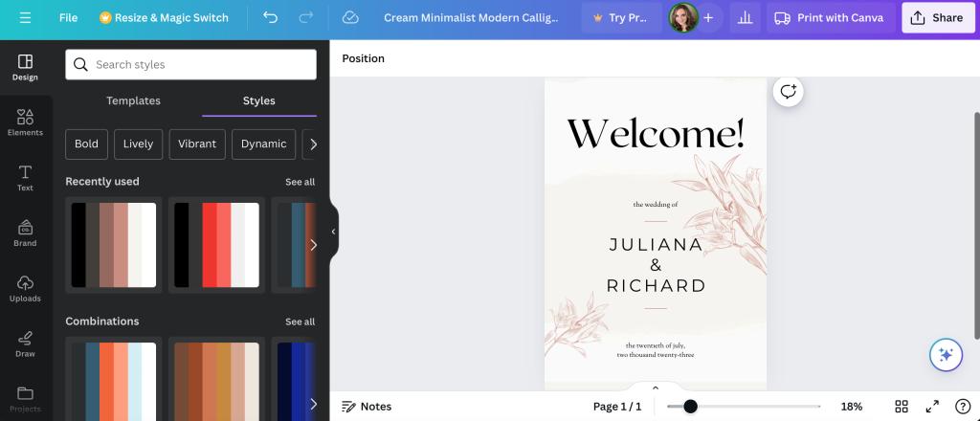See all Combinations
980x421 pixels.
pos(300,321)
